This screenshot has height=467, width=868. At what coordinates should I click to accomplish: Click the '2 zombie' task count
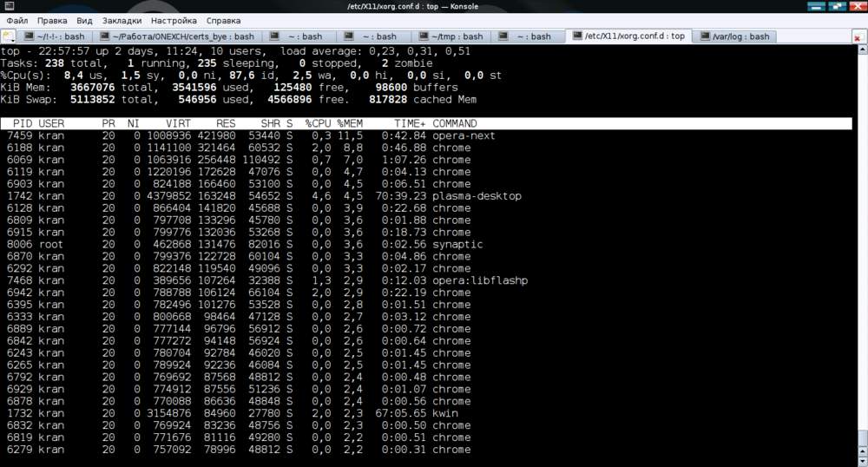[x=407, y=63]
